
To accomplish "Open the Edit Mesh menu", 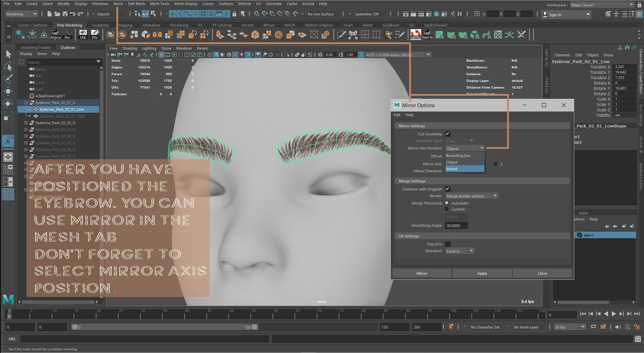I will coord(137,4).
